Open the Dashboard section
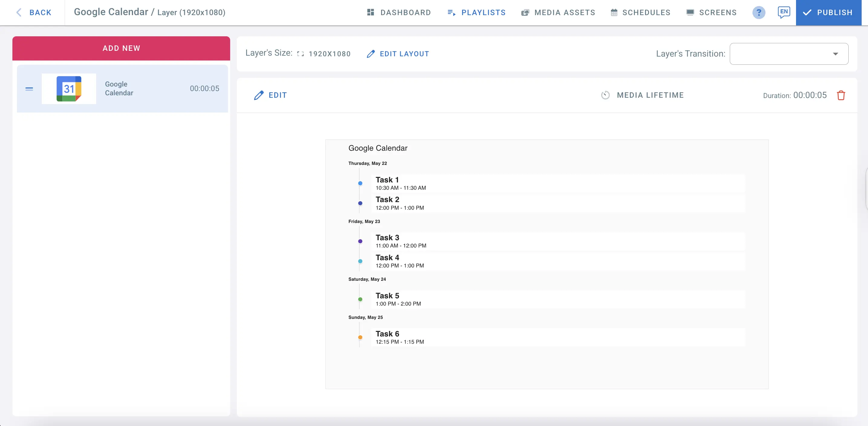This screenshot has height=426, width=868. [x=399, y=12]
